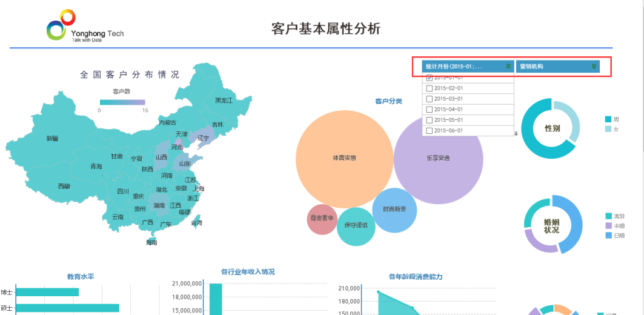Select 新疆 province on the map
The height and width of the screenshot is (315, 644).
pos(52,139)
